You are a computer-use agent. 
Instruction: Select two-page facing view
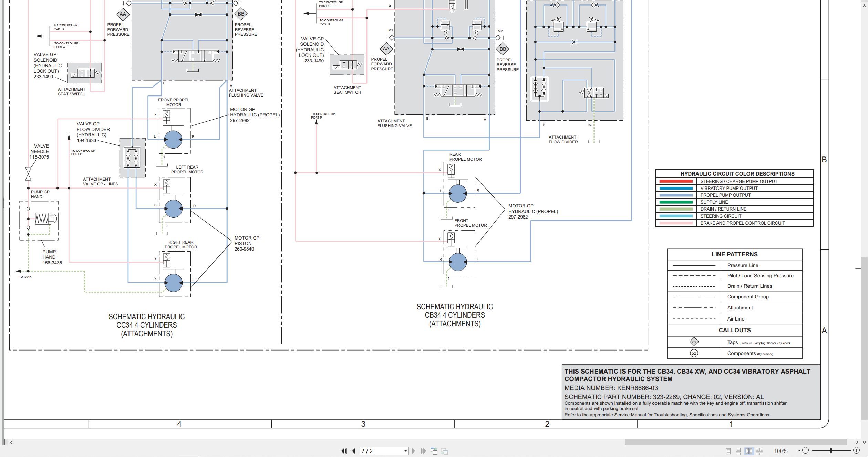tap(749, 451)
